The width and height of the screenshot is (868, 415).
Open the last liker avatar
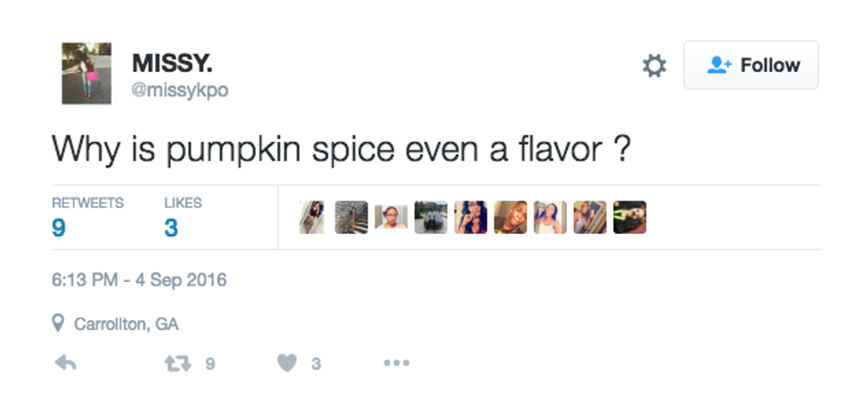(x=630, y=217)
